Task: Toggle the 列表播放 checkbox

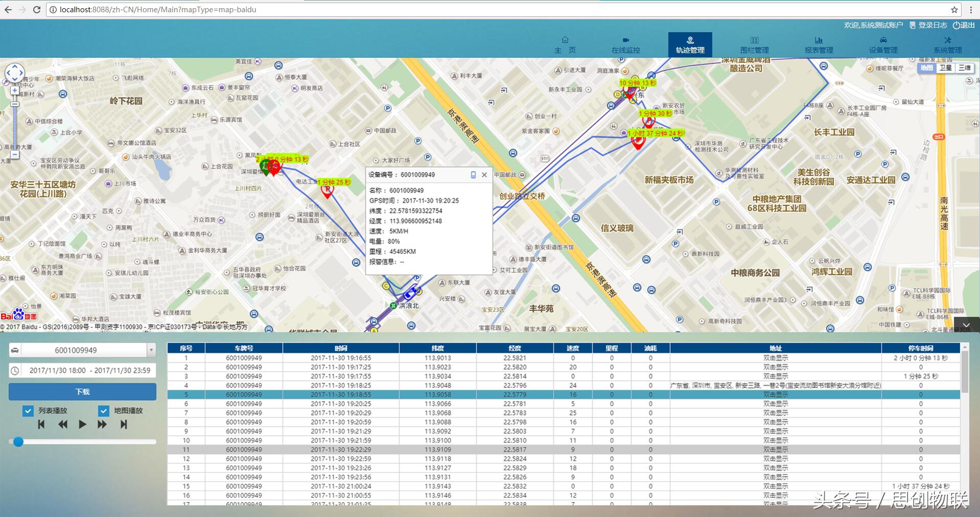Action: [x=28, y=411]
